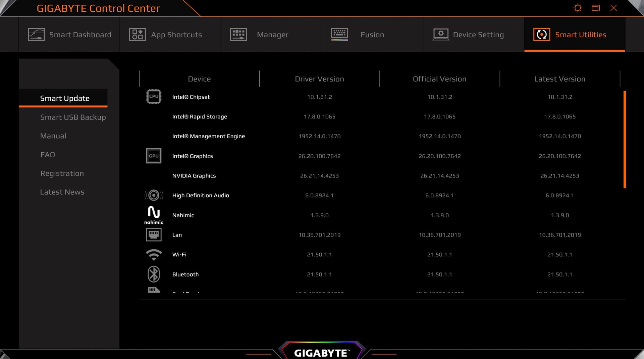
Task: Click the Smart Dashboard monitor icon
Action: tap(36, 35)
